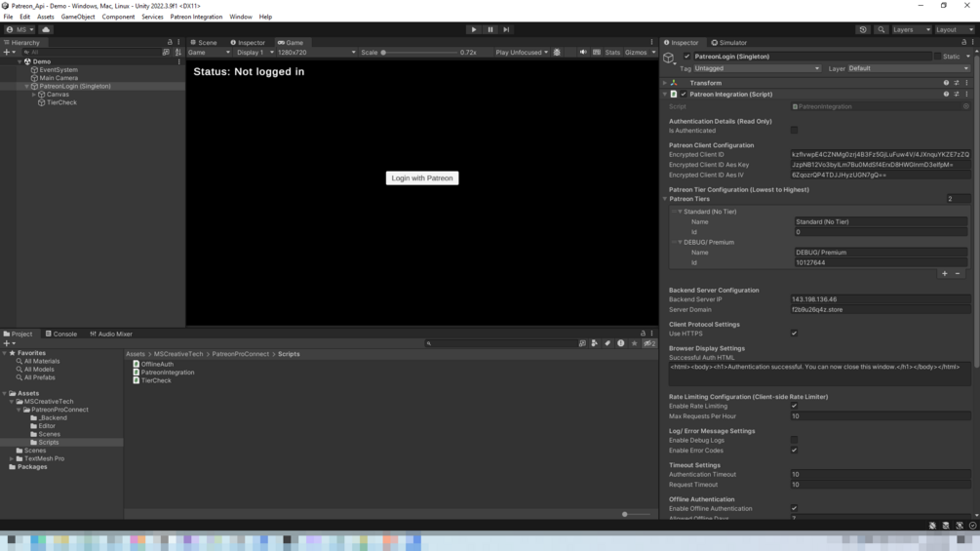980x551 pixels.
Task: Click the Backend Server IP field
Action: [881, 299]
